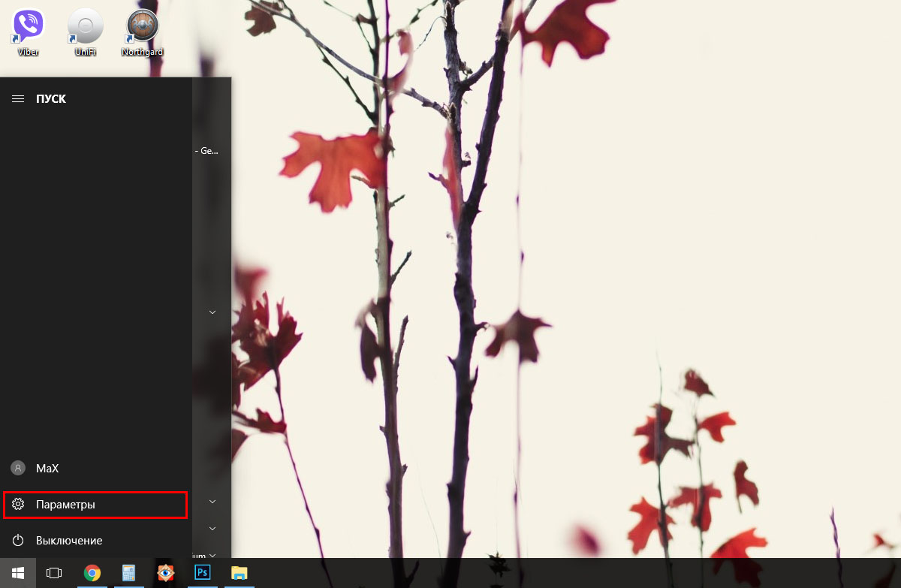Expand the chevron level with Параметры row

pyautogui.click(x=212, y=501)
